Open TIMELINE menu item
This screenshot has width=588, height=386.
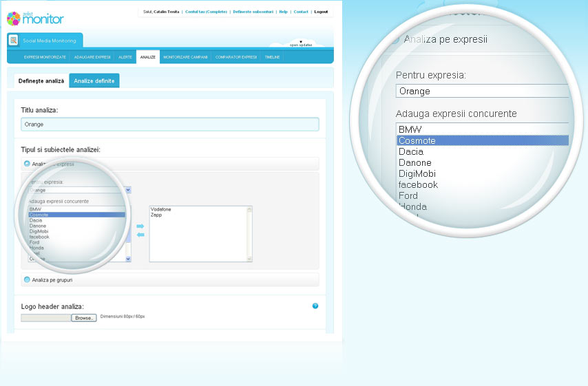click(272, 57)
